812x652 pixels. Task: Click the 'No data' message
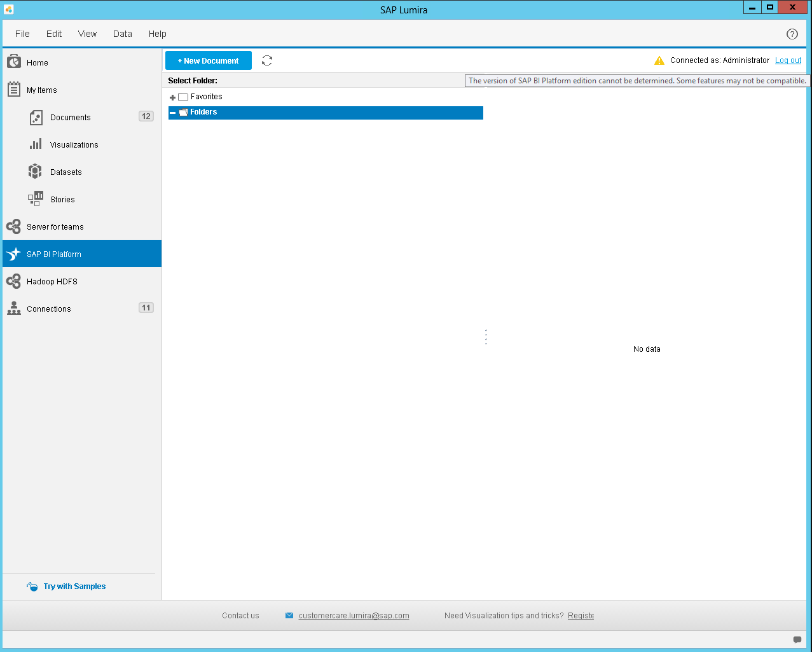point(647,349)
